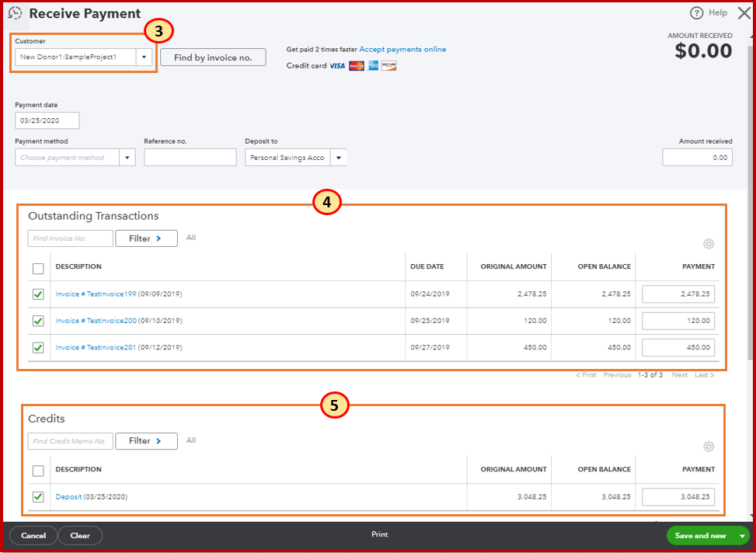Close the Receive Payment window
The image size is (756, 553).
(744, 13)
